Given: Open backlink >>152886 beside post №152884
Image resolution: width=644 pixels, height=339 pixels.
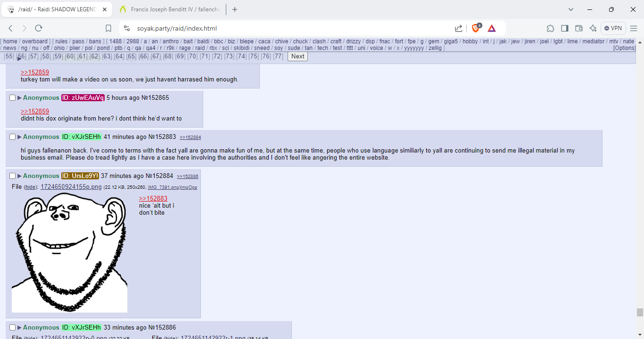Looking at the screenshot, I should (x=188, y=177).
